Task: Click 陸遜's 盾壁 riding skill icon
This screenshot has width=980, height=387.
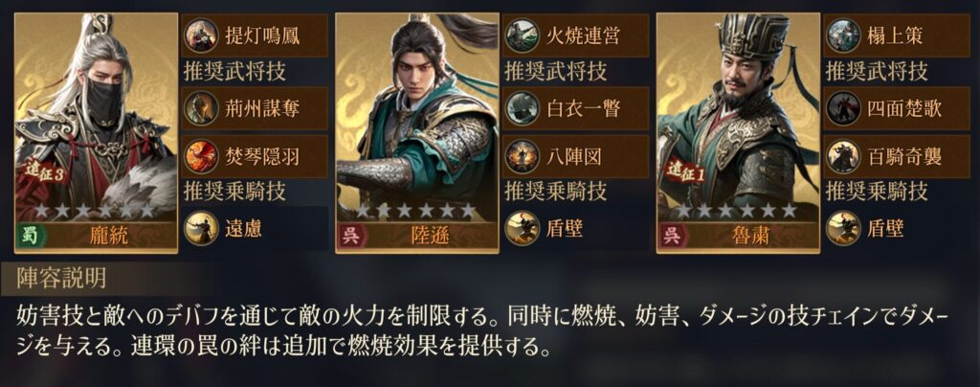Action: point(523,228)
